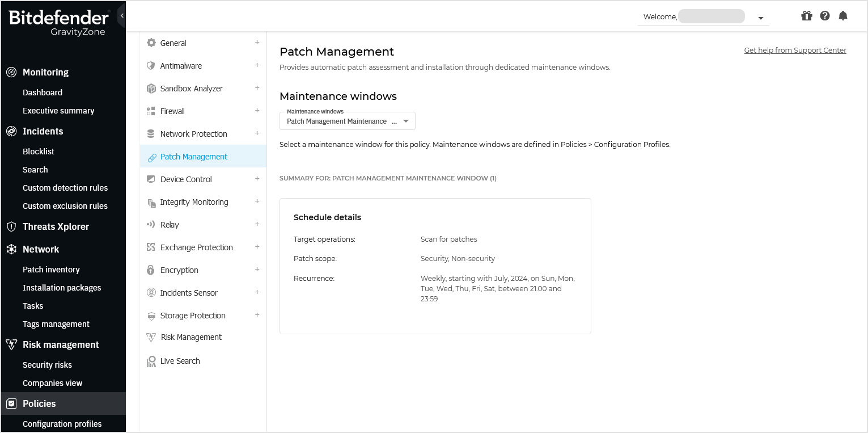The width and height of the screenshot is (868, 433).
Task: Click Get help from Support Center link
Action: 795,51
